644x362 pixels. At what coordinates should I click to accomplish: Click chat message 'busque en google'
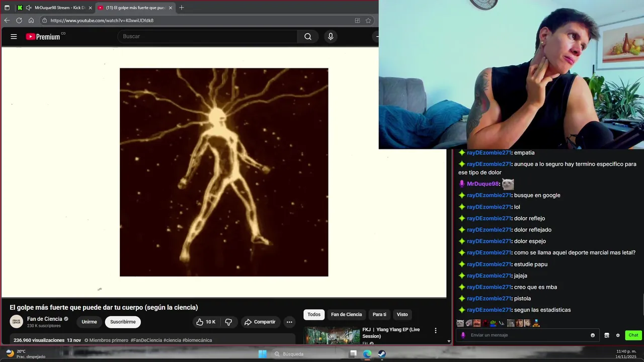[x=537, y=196]
